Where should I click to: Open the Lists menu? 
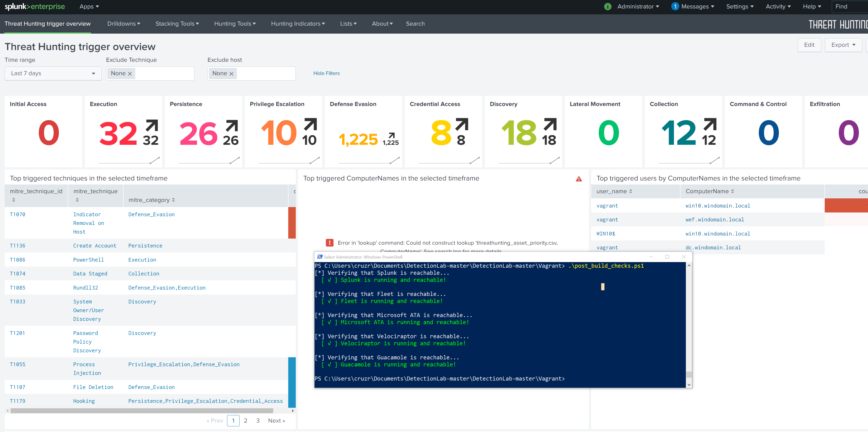pyautogui.click(x=348, y=24)
